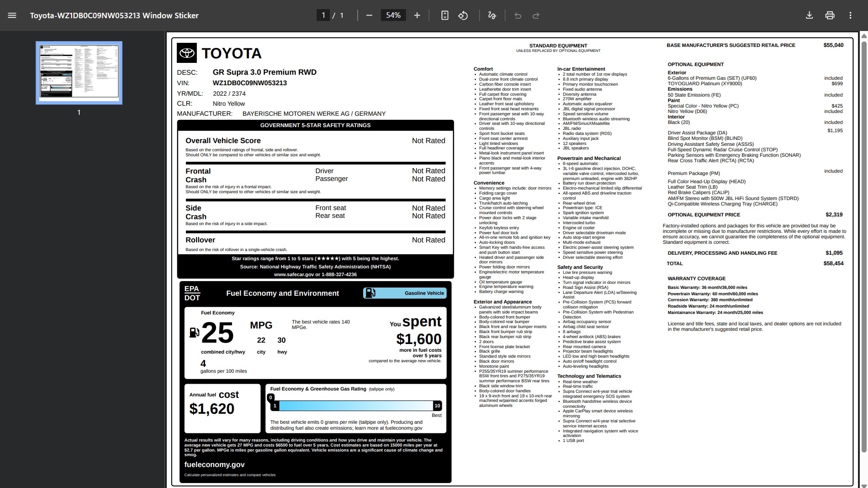Click the zoom out minus button

point(369,15)
